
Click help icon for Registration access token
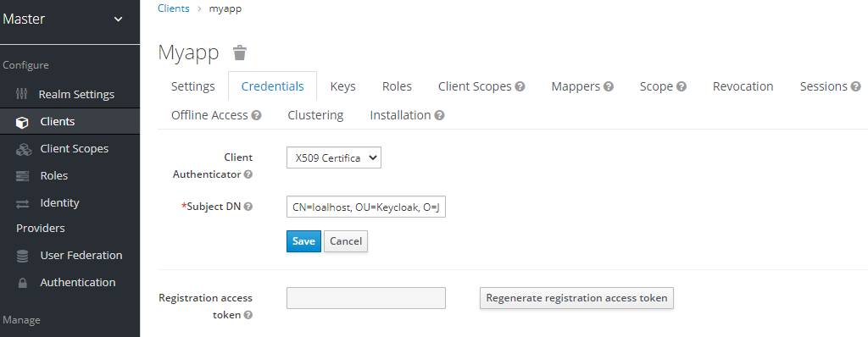coord(248,315)
